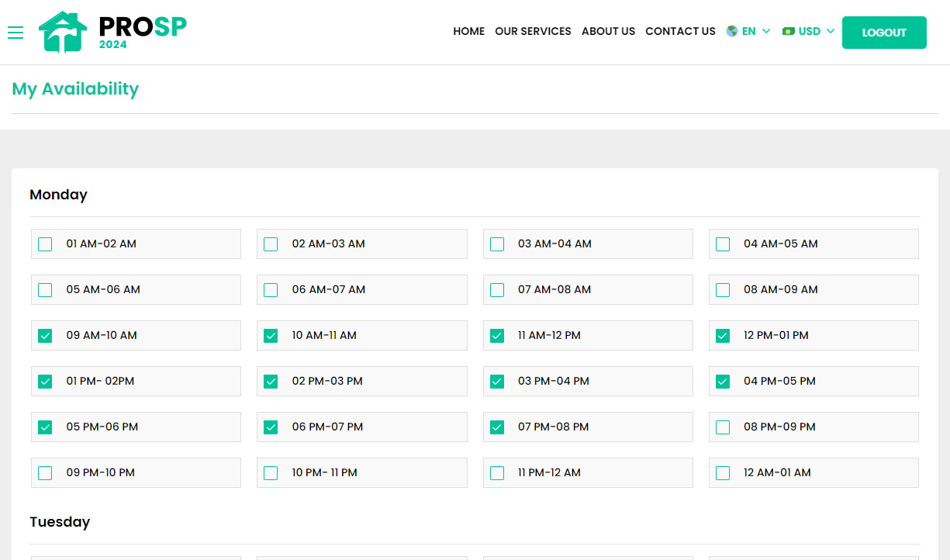Untick the 02 PM-03 PM checkbox
Viewport: 950px width, 560px height.
coord(271,382)
